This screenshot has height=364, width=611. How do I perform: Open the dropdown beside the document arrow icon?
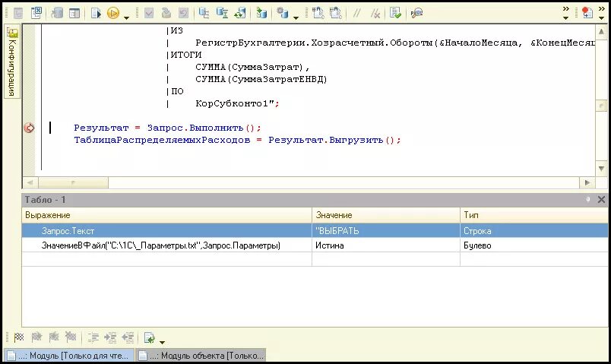pos(162,342)
